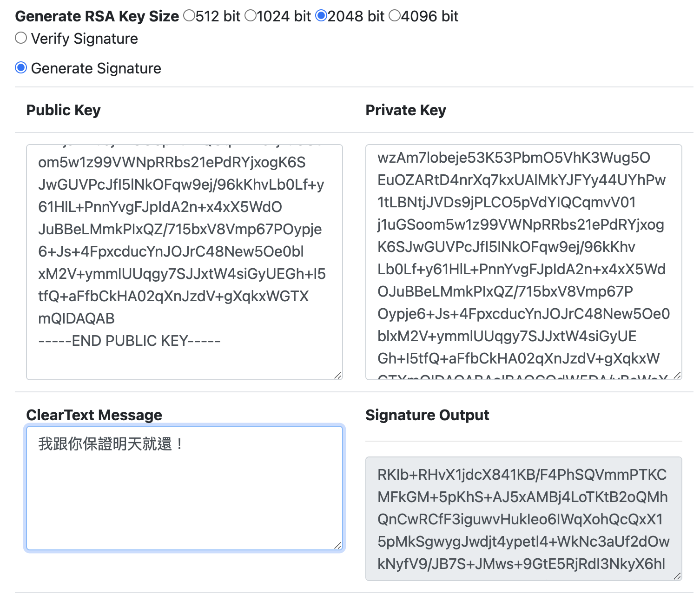Choose the 2048 bit radio button
Screen dimensions: 700x595
tap(321, 16)
